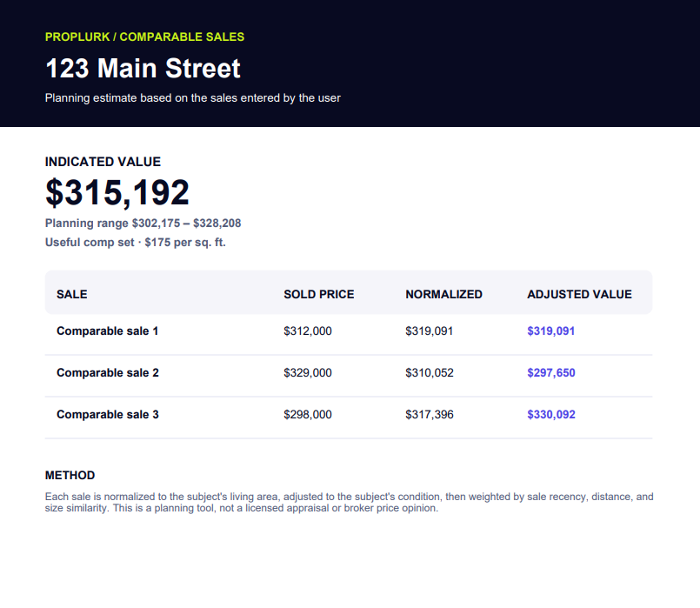Click the SALE column header

click(72, 294)
